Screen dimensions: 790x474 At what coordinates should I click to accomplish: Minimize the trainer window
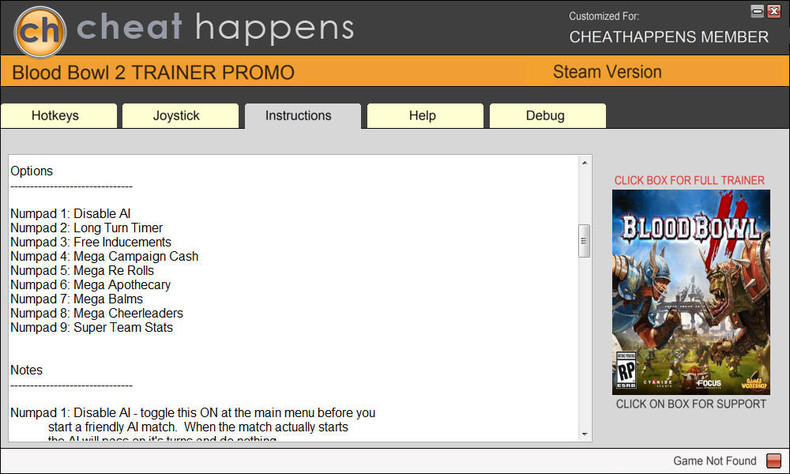757,11
